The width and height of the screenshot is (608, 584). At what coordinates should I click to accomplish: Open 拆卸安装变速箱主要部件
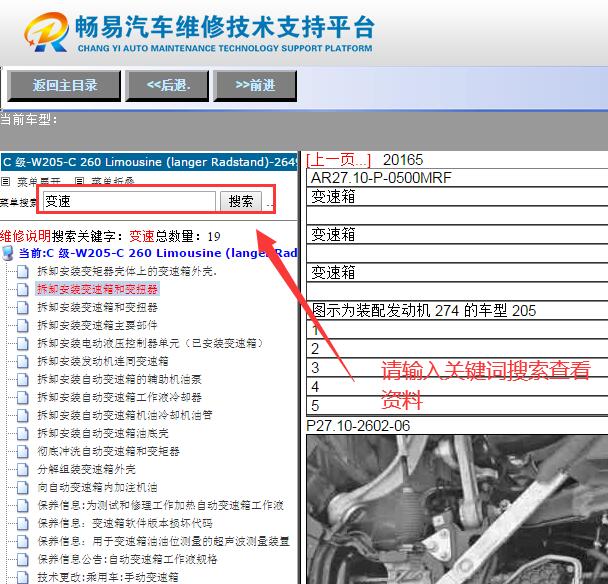[98, 325]
